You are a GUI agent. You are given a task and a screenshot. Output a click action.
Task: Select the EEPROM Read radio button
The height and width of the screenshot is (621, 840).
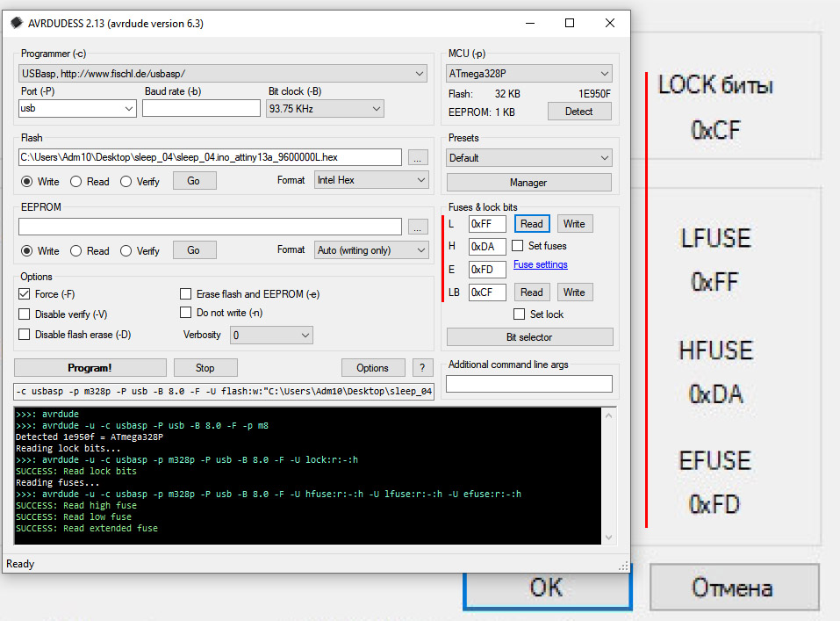76,250
